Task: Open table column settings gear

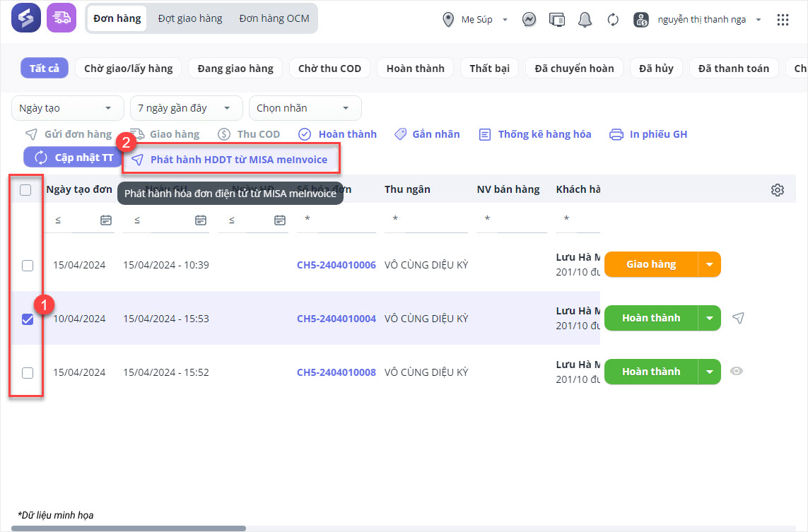Action: 778,189
